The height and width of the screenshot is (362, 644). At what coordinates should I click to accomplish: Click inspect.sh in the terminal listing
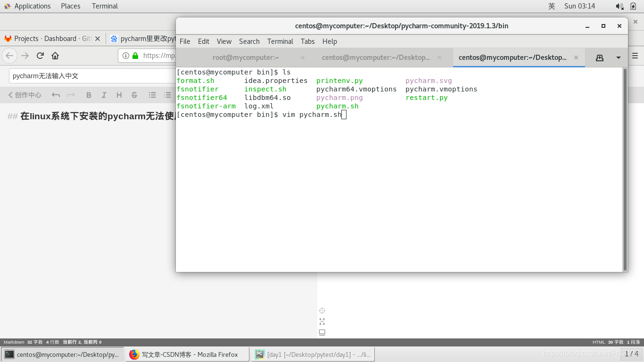click(x=265, y=89)
